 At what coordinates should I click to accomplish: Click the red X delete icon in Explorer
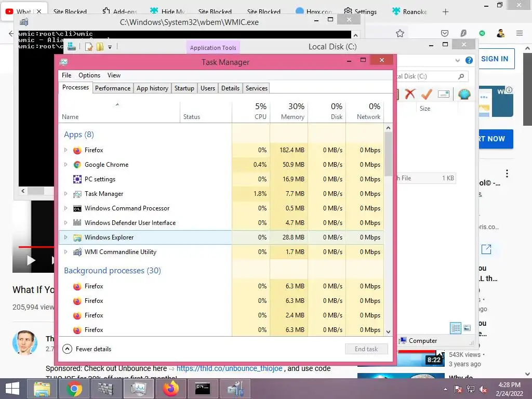[x=410, y=94]
